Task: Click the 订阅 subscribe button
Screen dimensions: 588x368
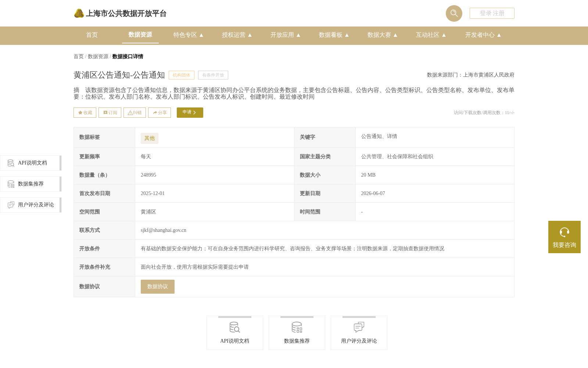Action: (110, 113)
